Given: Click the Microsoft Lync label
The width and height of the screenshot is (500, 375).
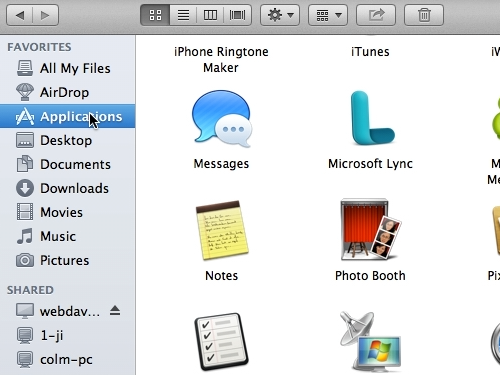Looking at the screenshot, I should (x=370, y=164).
